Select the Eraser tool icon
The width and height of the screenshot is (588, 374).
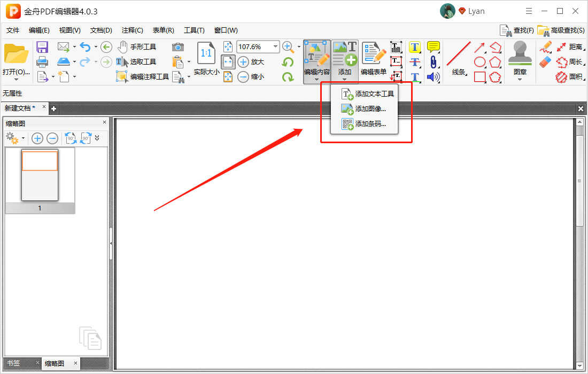(545, 62)
